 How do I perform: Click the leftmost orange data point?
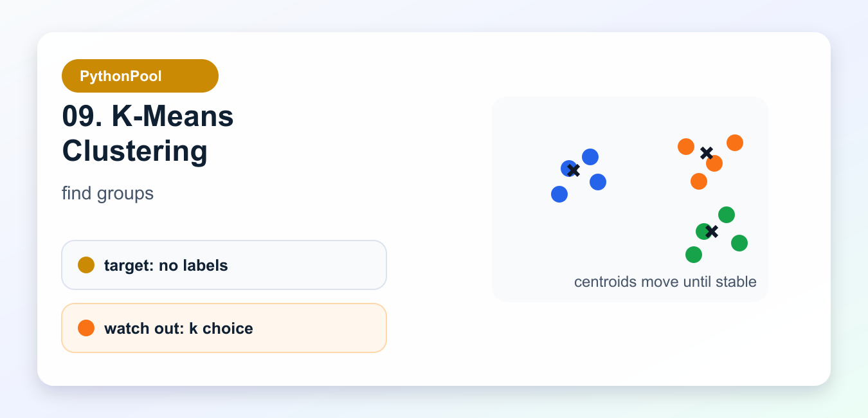(x=686, y=147)
